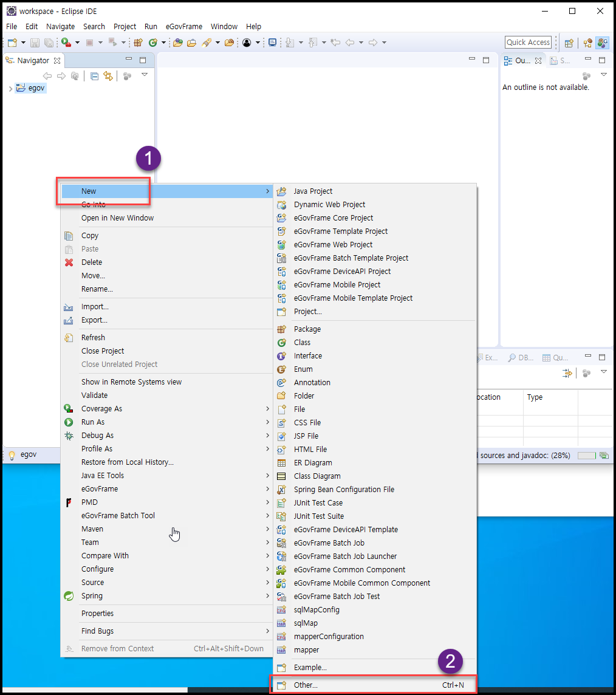Select Spring Bean Configuration File
The image size is (616, 695).
375,489
